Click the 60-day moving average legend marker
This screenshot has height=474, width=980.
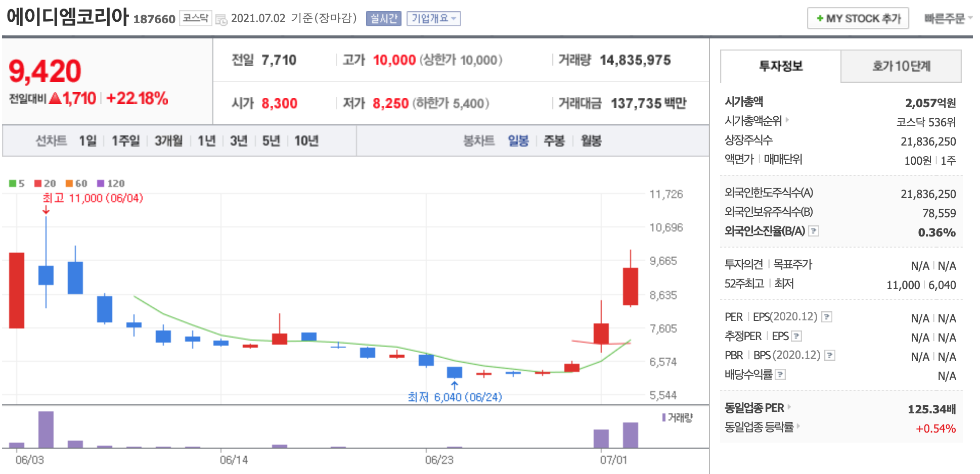pos(69,183)
